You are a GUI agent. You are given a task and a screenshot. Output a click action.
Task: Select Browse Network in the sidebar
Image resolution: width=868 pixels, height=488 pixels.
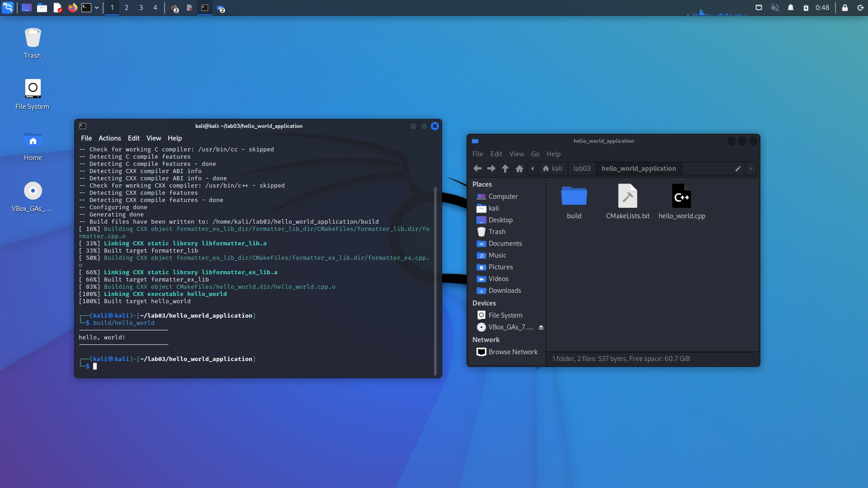point(513,352)
